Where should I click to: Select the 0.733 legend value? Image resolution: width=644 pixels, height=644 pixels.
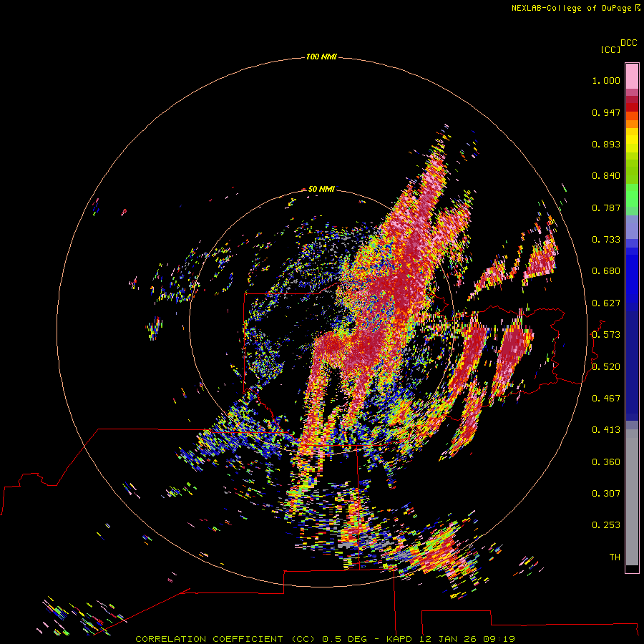click(606, 240)
